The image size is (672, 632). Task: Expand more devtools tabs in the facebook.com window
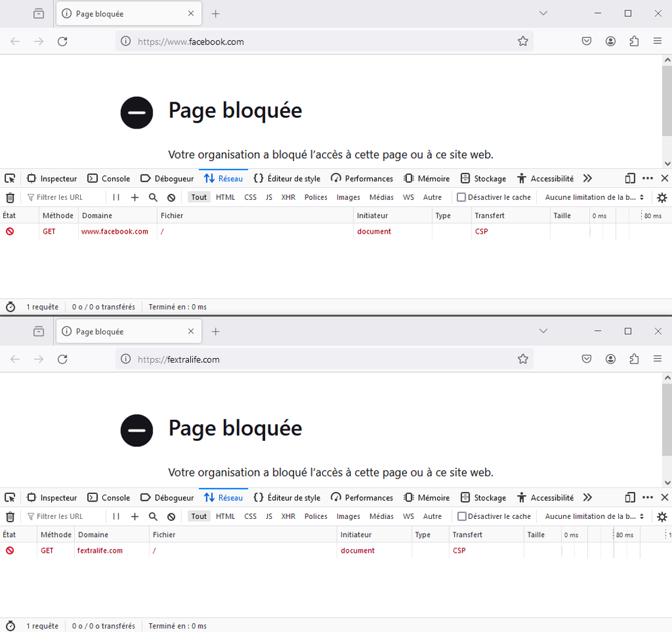[x=587, y=179]
